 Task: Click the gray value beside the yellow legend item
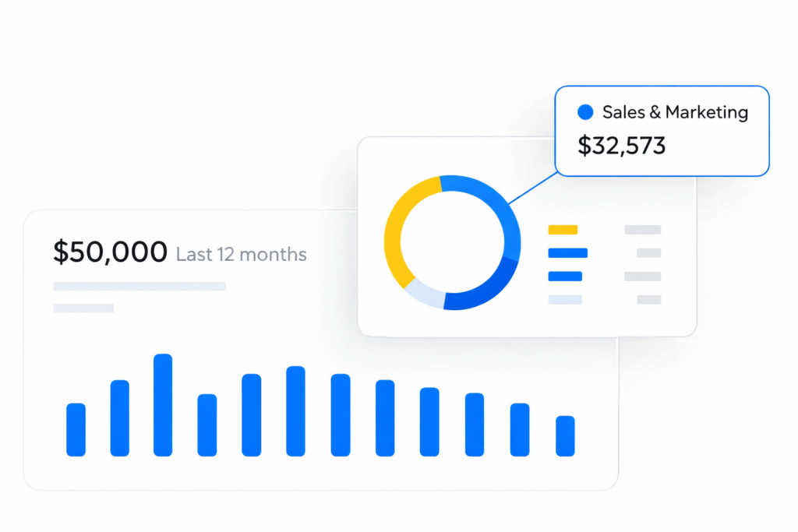click(642, 230)
